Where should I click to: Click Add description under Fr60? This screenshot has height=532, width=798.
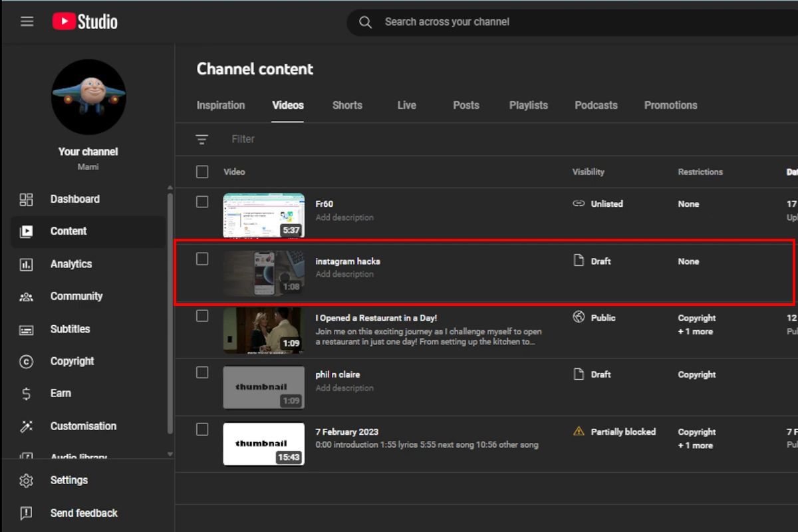pyautogui.click(x=344, y=217)
